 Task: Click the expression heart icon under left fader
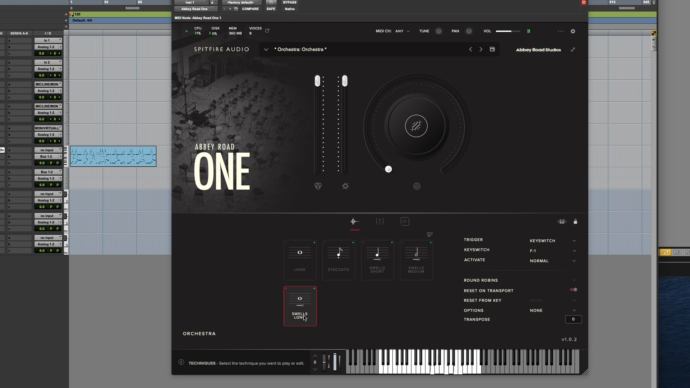(x=318, y=186)
